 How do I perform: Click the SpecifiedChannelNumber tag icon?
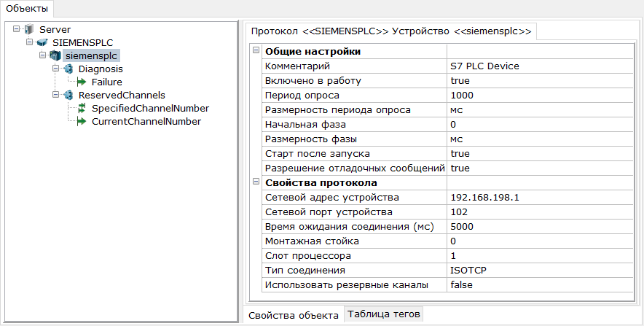tap(82, 108)
